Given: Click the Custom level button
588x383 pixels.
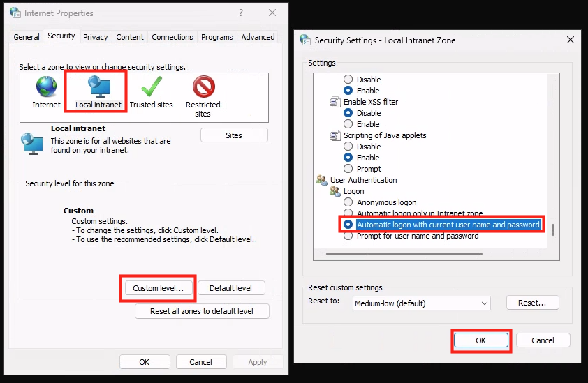Looking at the screenshot, I should pyautogui.click(x=159, y=288).
